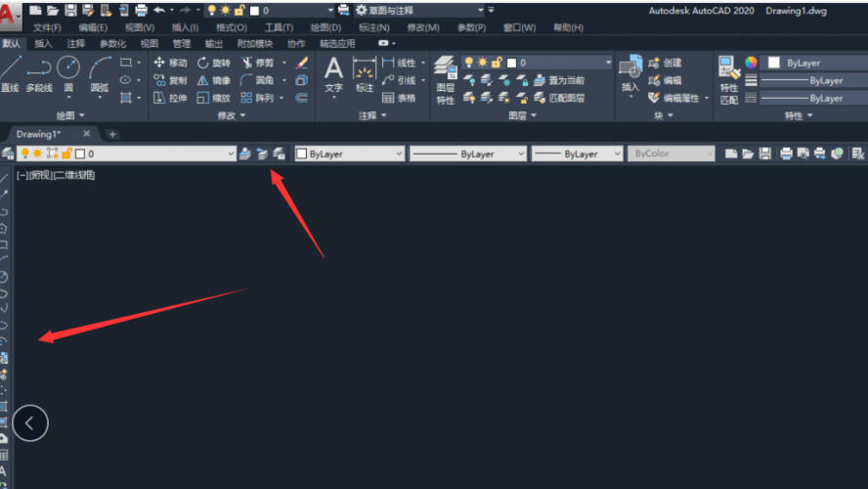Insert a Table (表格)

tap(399, 98)
